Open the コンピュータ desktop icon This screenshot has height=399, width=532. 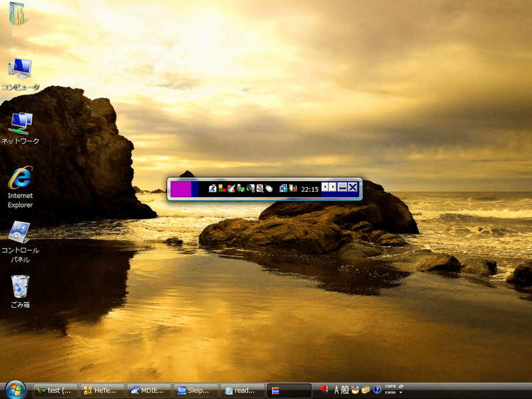(x=20, y=69)
